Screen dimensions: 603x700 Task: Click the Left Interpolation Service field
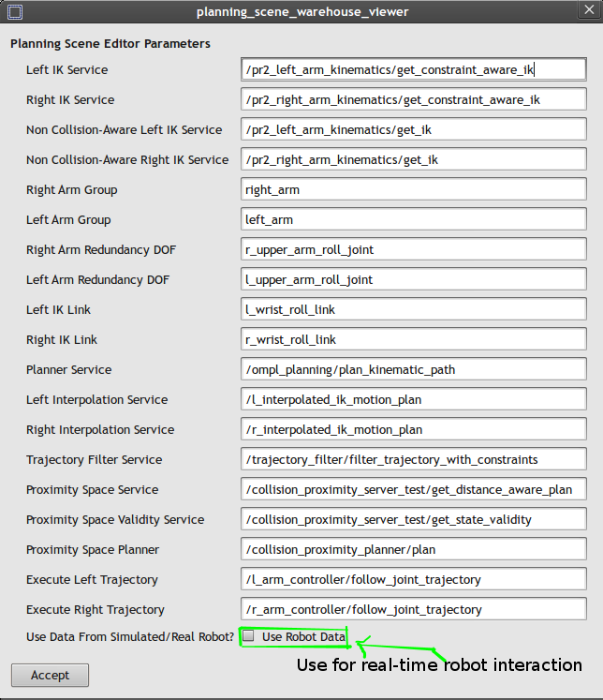pyautogui.click(x=413, y=400)
